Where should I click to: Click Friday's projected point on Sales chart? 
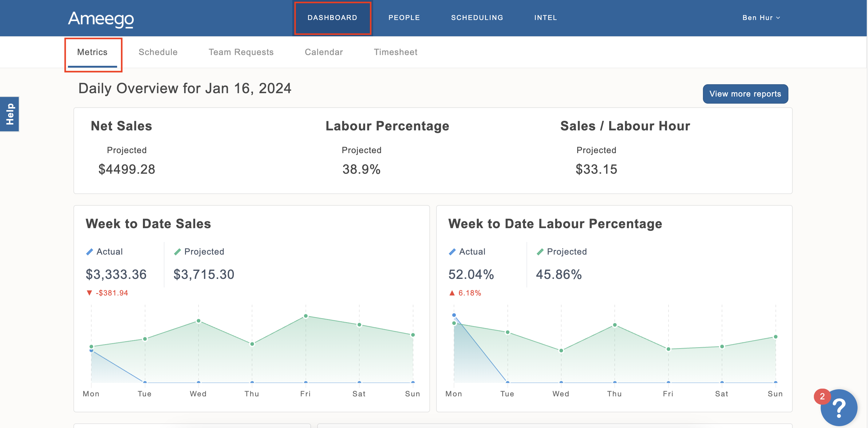(x=305, y=316)
